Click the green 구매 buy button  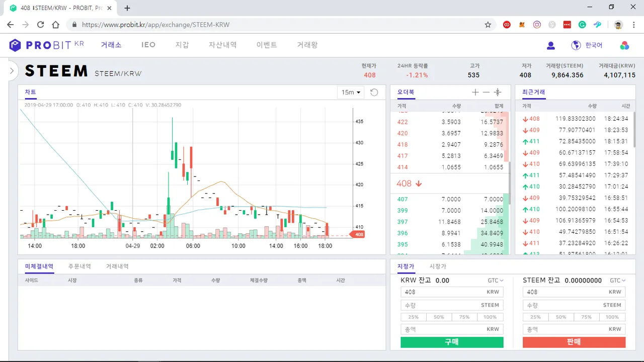pos(452,342)
